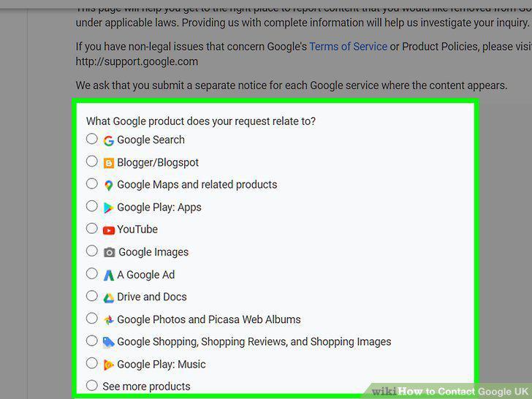Choose the YouTube radio option
532x399 pixels.
point(91,228)
